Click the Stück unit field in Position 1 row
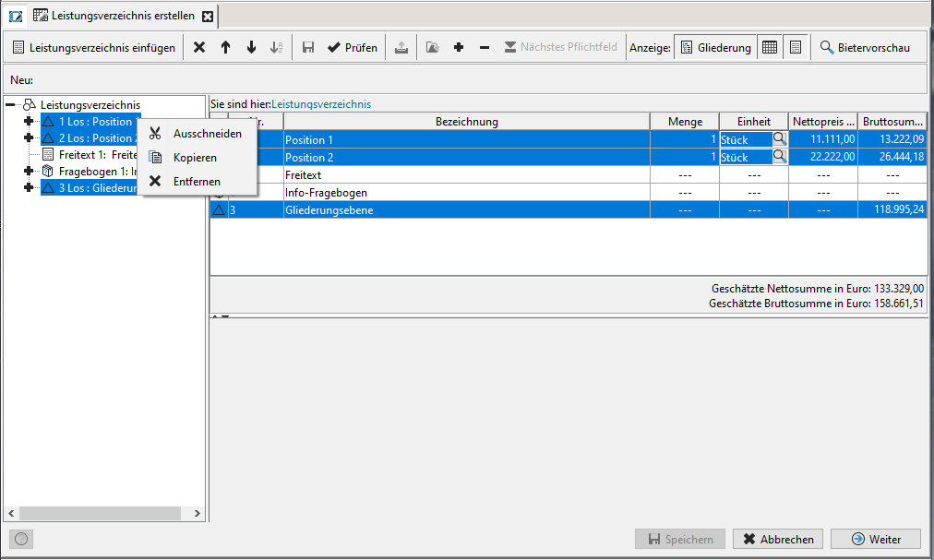The image size is (934, 560). (x=746, y=140)
